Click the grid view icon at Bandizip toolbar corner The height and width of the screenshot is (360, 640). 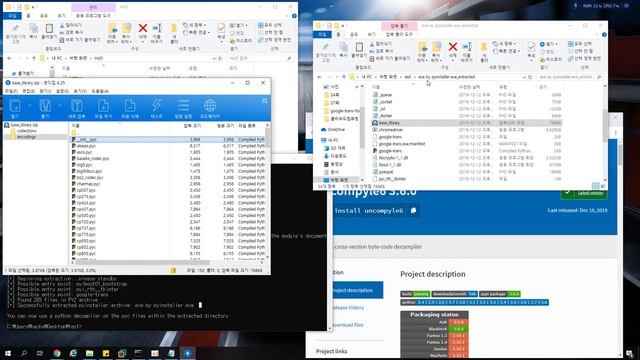pos(264,100)
